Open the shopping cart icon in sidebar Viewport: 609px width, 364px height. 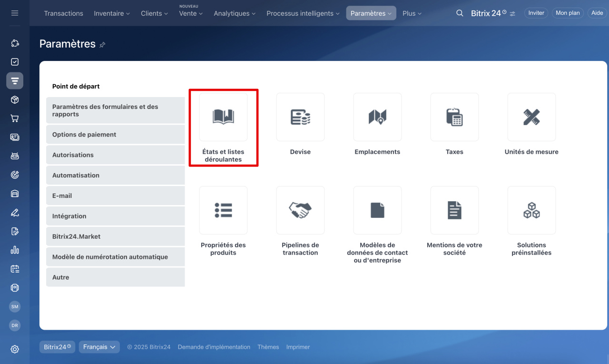[15, 118]
